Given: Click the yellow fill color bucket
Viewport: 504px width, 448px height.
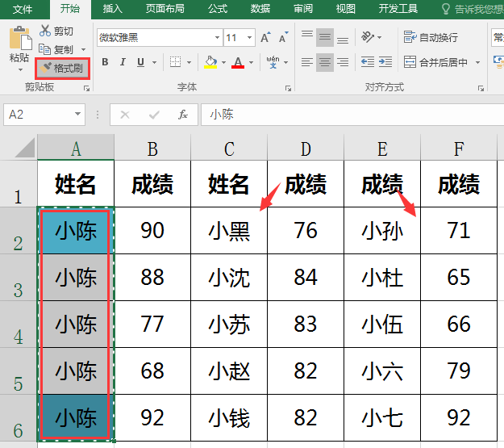Looking at the screenshot, I should 210,62.
